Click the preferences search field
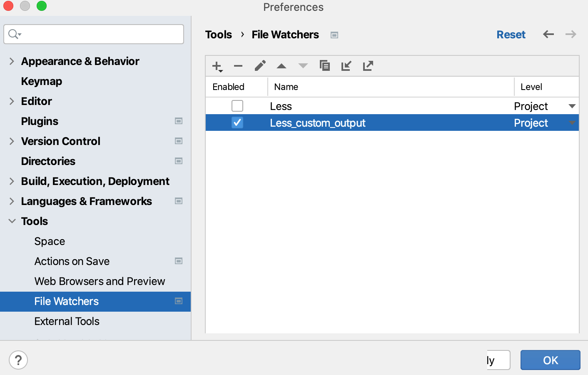This screenshot has width=588, height=375. coord(93,34)
